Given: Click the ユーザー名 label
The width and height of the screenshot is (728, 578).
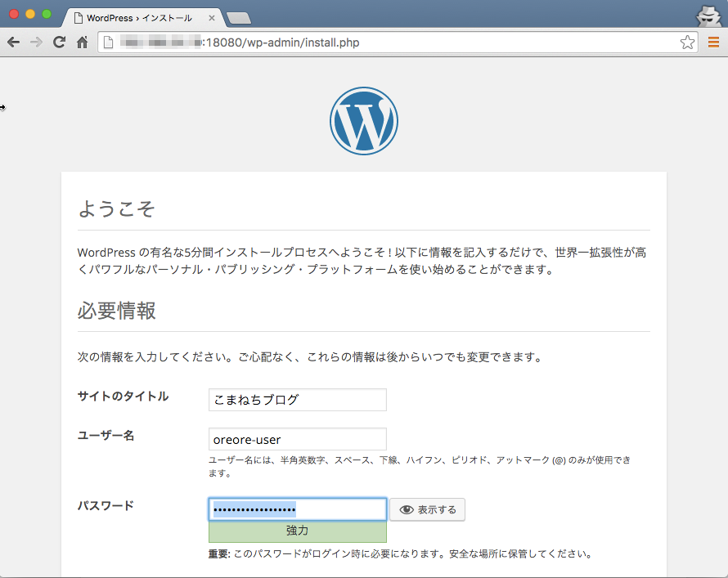Looking at the screenshot, I should click(x=106, y=435).
